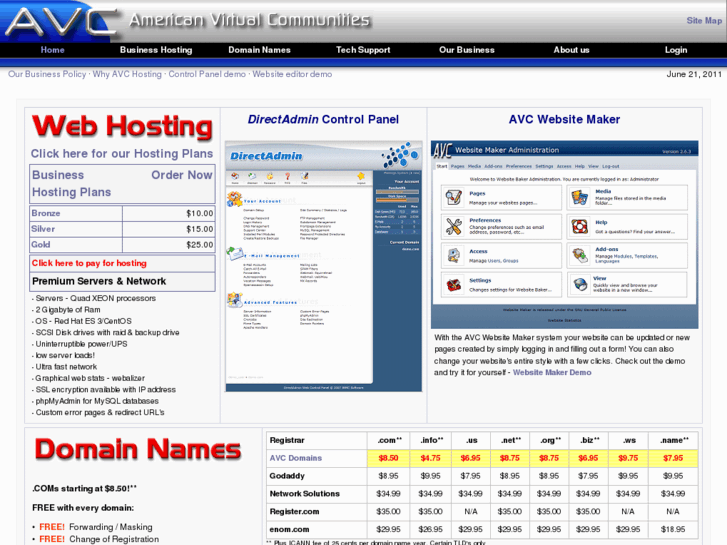Open the Our Business menu
The height and width of the screenshot is (545, 727).
(x=466, y=50)
